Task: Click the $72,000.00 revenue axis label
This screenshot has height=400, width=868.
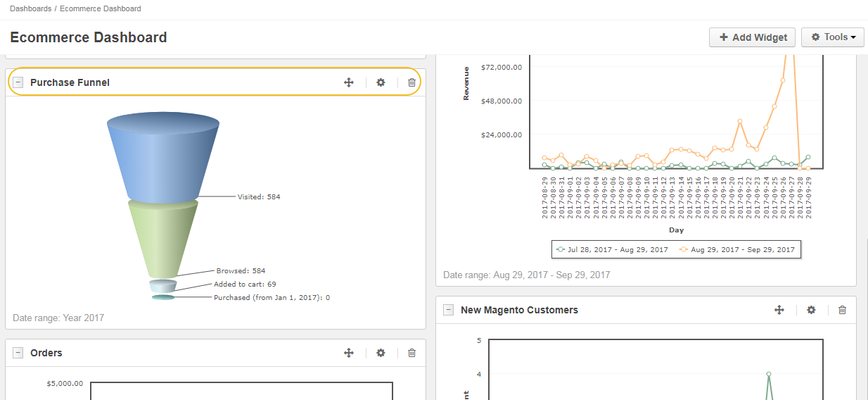Action: 502,67
